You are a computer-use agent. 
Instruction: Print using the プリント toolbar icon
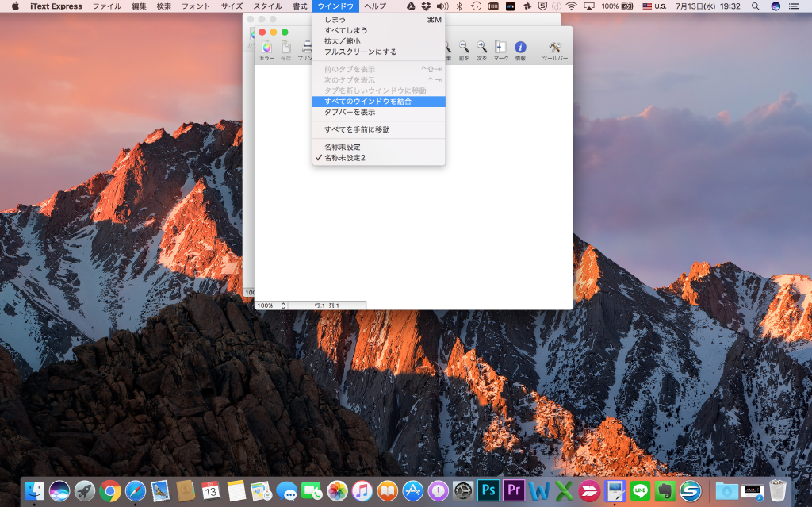305,48
